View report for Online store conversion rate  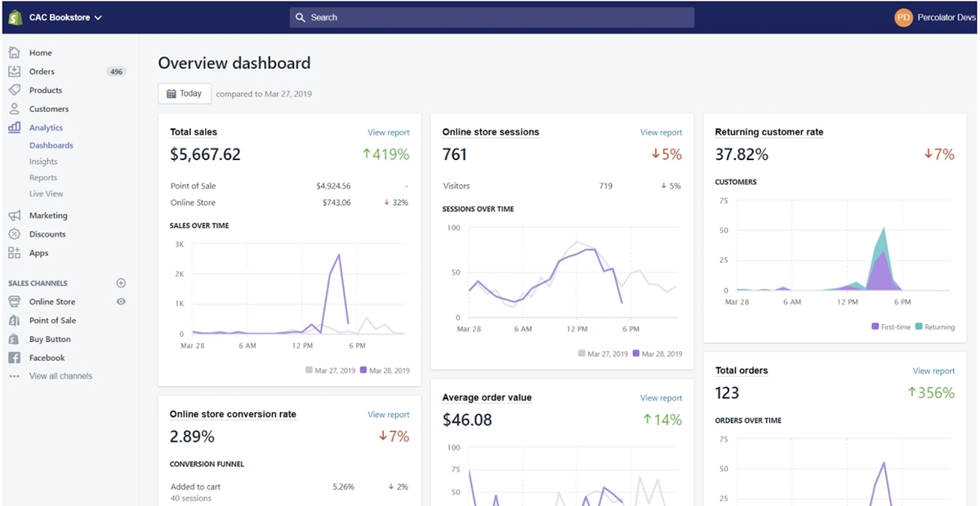[x=389, y=415]
